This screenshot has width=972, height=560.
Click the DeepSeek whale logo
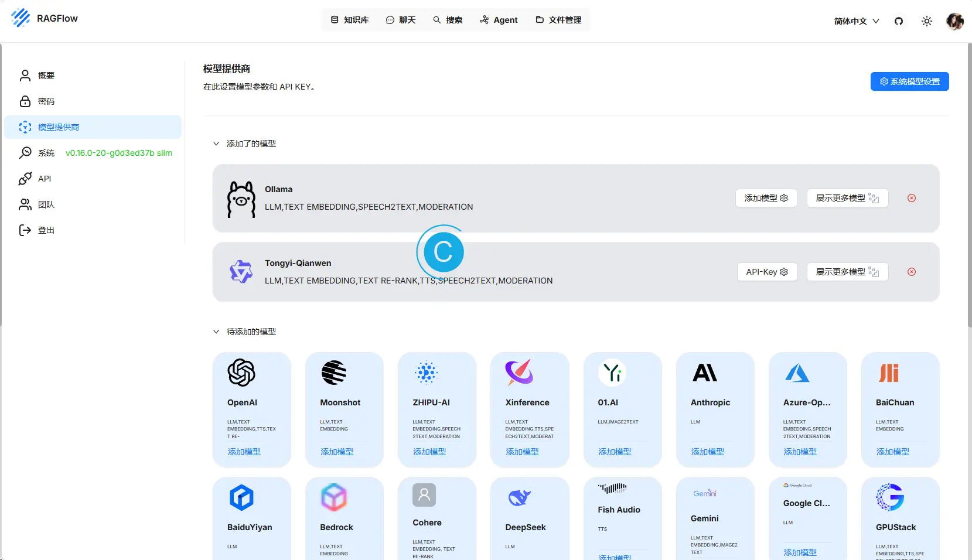point(519,497)
